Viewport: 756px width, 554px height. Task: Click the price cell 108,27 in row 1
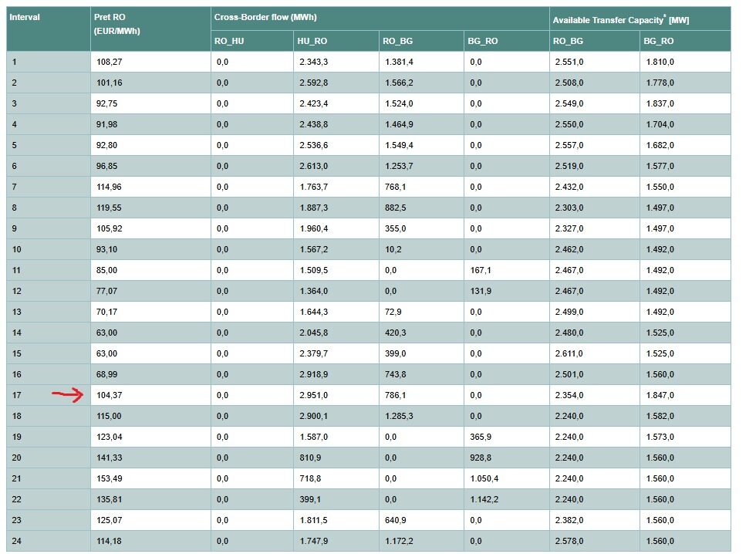pos(110,62)
